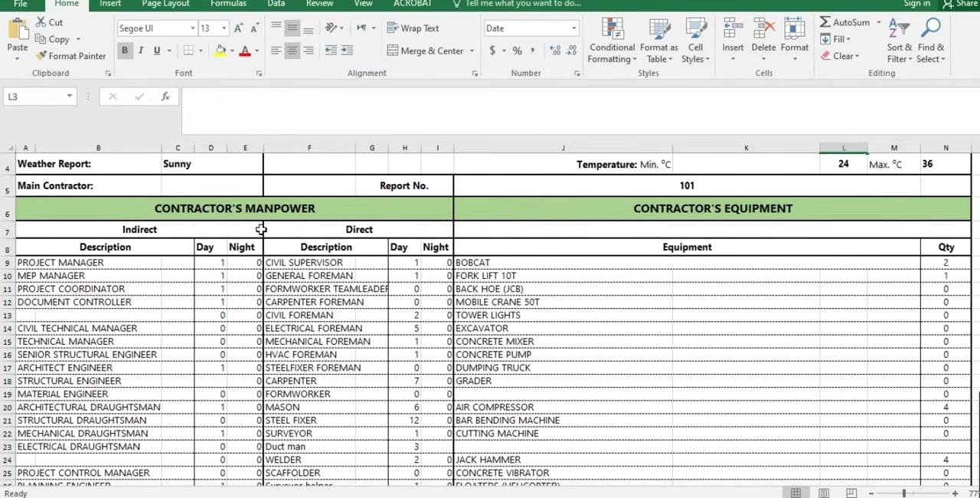
Task: Open Conditional Formatting menu
Action: click(612, 41)
